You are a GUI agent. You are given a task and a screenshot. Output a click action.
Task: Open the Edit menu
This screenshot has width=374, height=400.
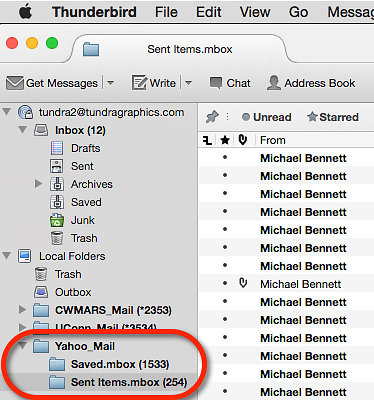point(208,12)
